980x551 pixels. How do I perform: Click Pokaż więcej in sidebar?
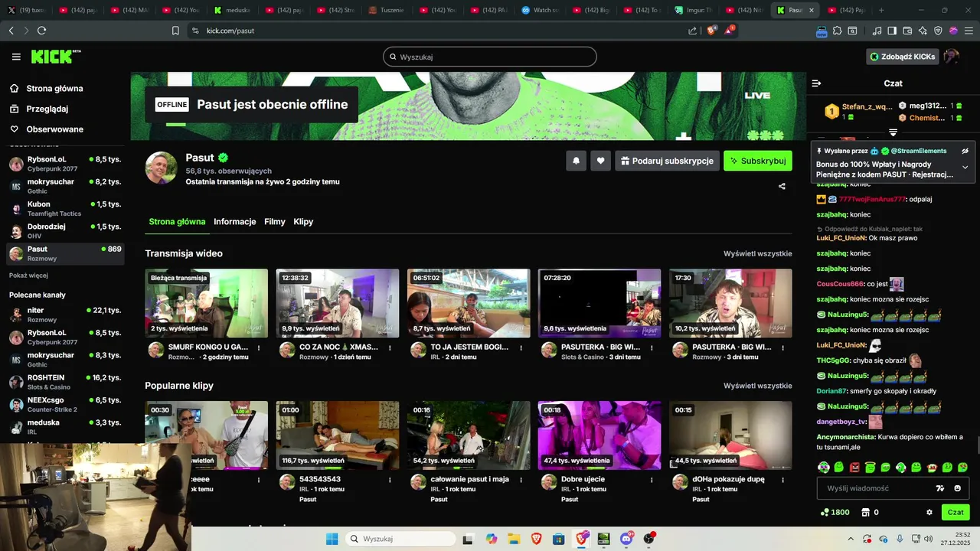point(28,275)
